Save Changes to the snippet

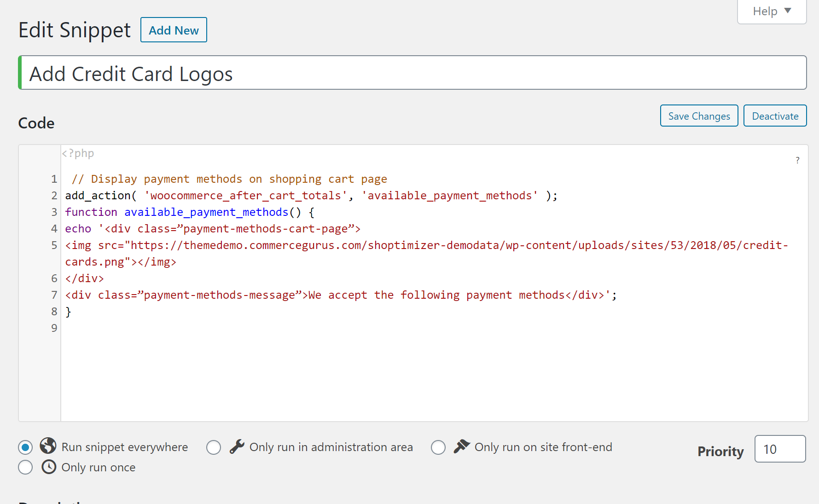(x=699, y=116)
